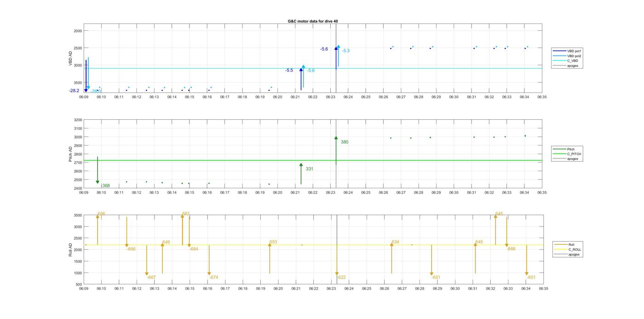Click 'apogee' in the VBD plot legend
644x319 pixels.
pos(573,66)
